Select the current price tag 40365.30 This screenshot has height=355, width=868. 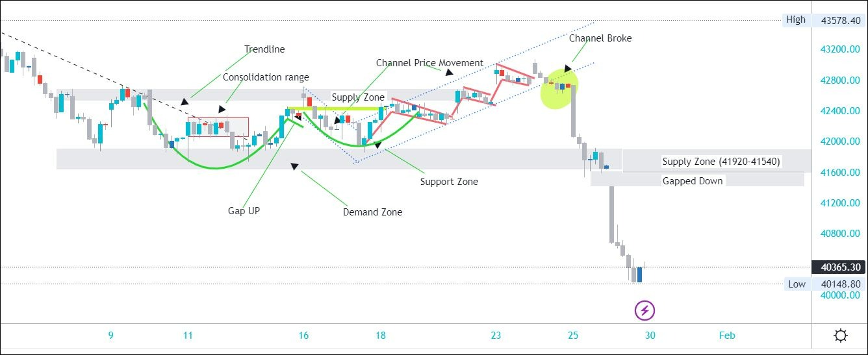pyautogui.click(x=840, y=267)
